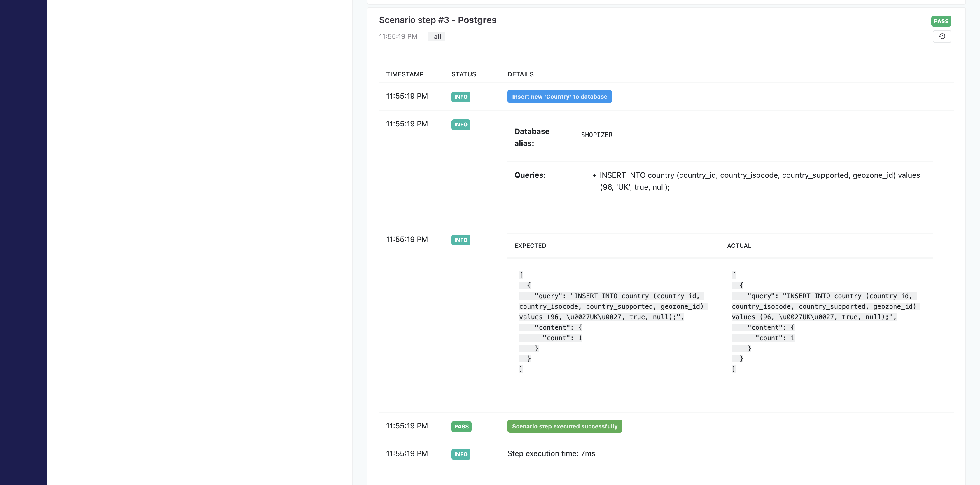The height and width of the screenshot is (485, 980).
Task: Click the 'Database alias:' label
Action: pyautogui.click(x=532, y=137)
